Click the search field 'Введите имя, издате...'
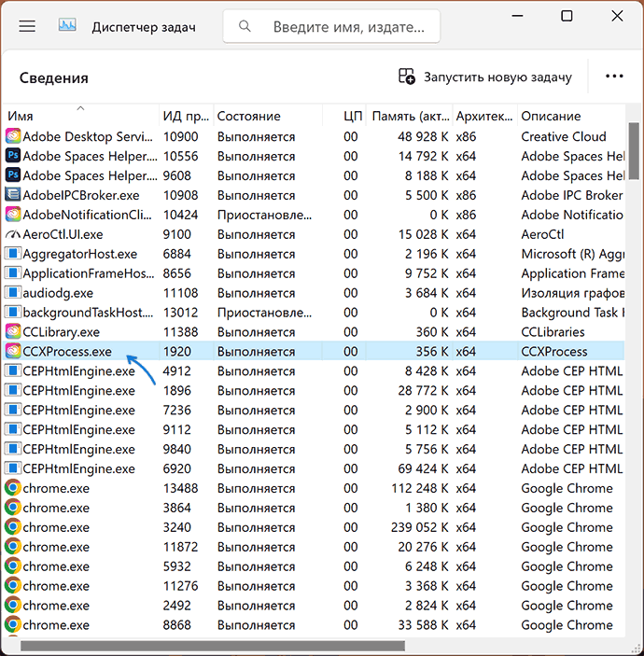 pos(331,27)
